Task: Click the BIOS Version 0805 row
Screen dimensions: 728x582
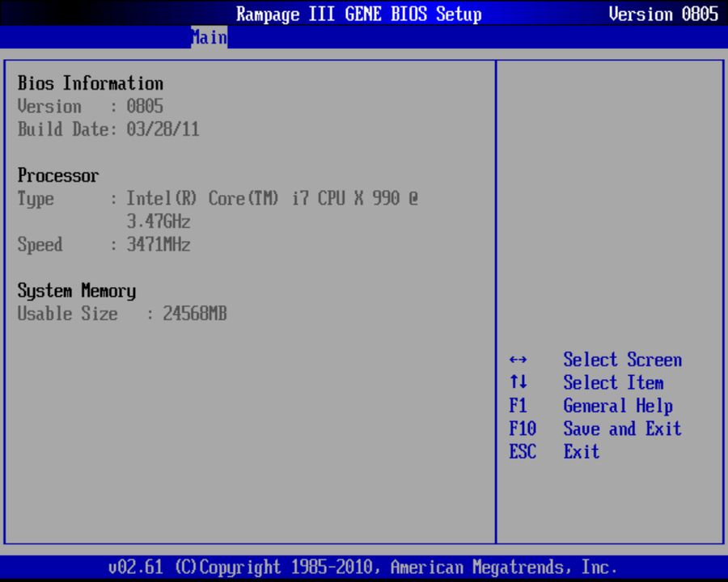Action: point(91,106)
